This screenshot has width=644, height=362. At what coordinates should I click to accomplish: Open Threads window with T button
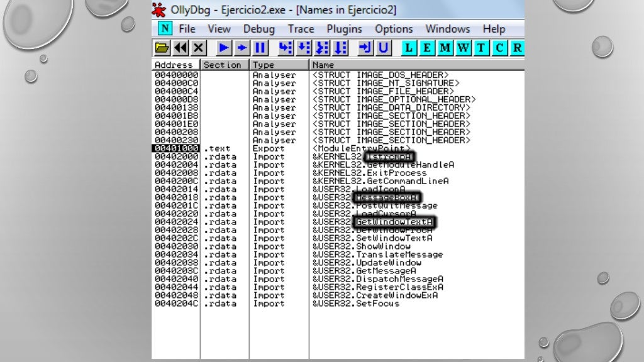(x=481, y=48)
